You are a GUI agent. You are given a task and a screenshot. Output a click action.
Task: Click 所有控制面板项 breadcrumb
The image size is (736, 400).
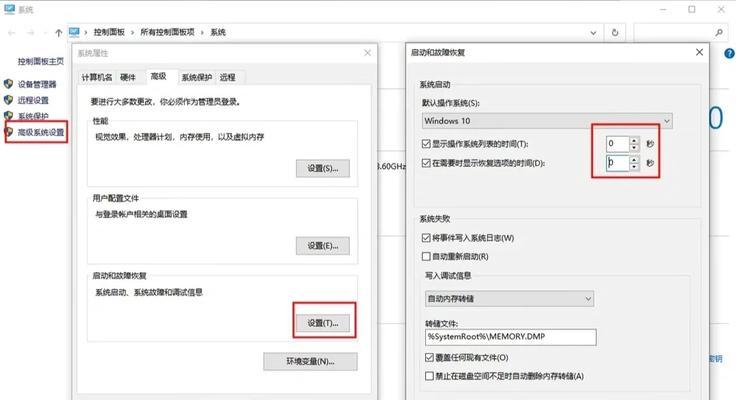(167, 32)
